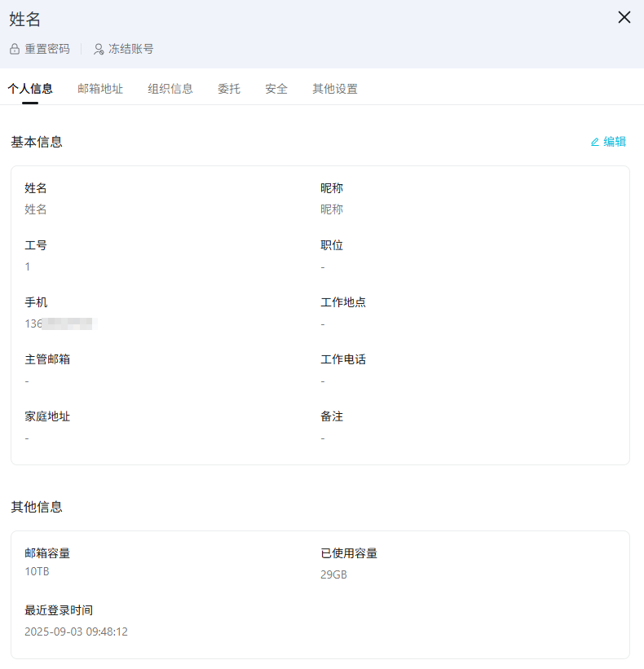Close the user detail panel with X

(x=624, y=17)
